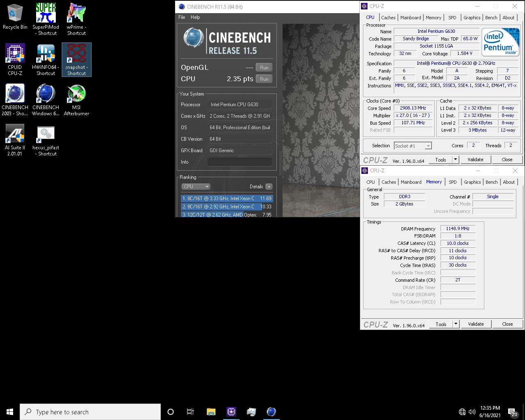Open the snapshot tool taskbar icon
This screenshot has width=525, height=420.
[x=251, y=412]
